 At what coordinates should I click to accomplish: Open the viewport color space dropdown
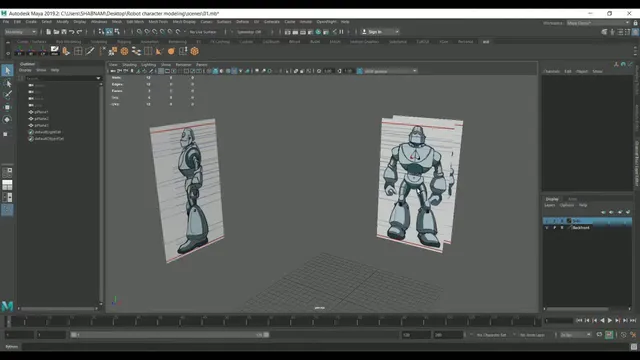(390, 71)
